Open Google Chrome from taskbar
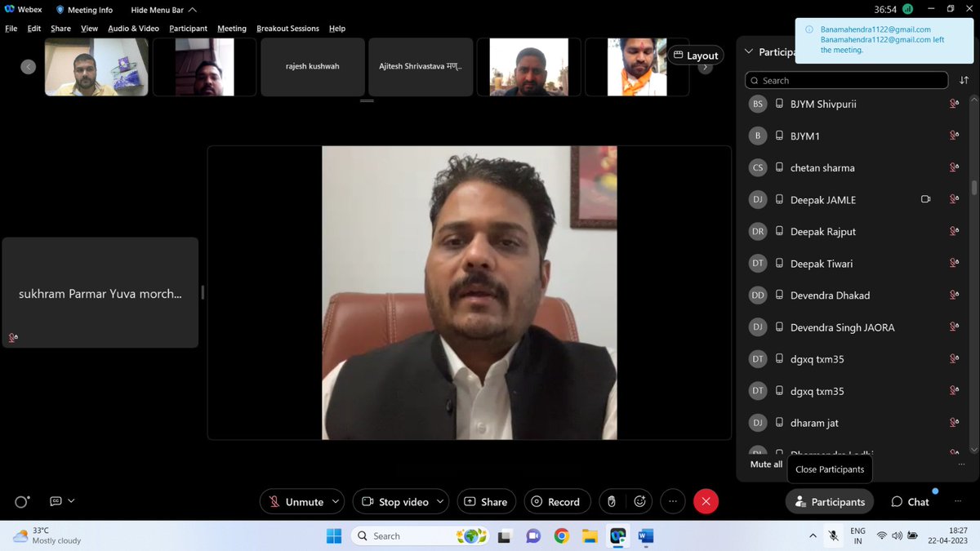Image resolution: width=980 pixels, height=551 pixels. click(x=561, y=535)
